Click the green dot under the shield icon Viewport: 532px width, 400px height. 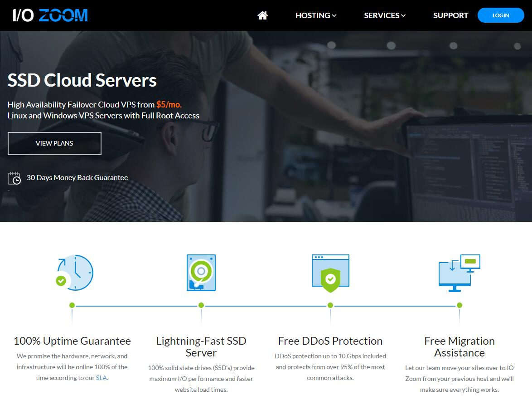click(330, 306)
